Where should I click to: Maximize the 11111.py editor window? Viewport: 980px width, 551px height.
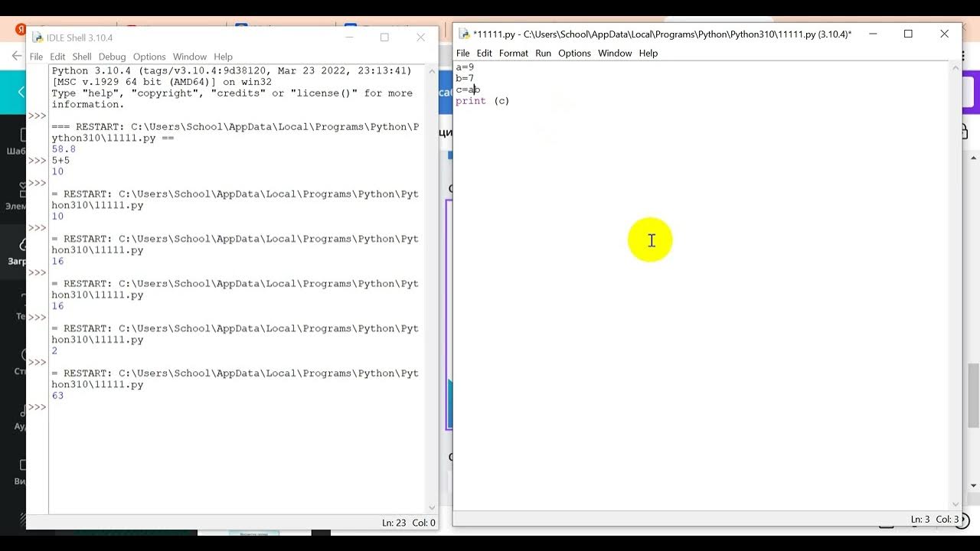(908, 34)
